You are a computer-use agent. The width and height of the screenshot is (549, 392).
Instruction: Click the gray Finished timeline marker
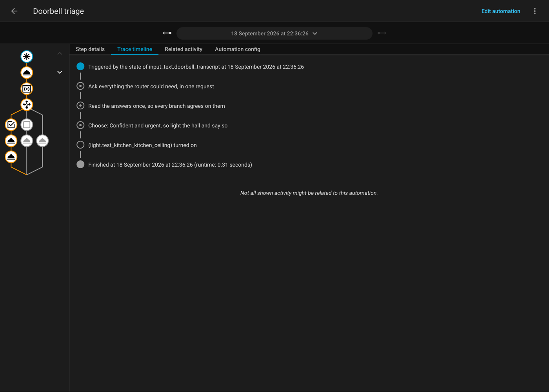click(80, 165)
